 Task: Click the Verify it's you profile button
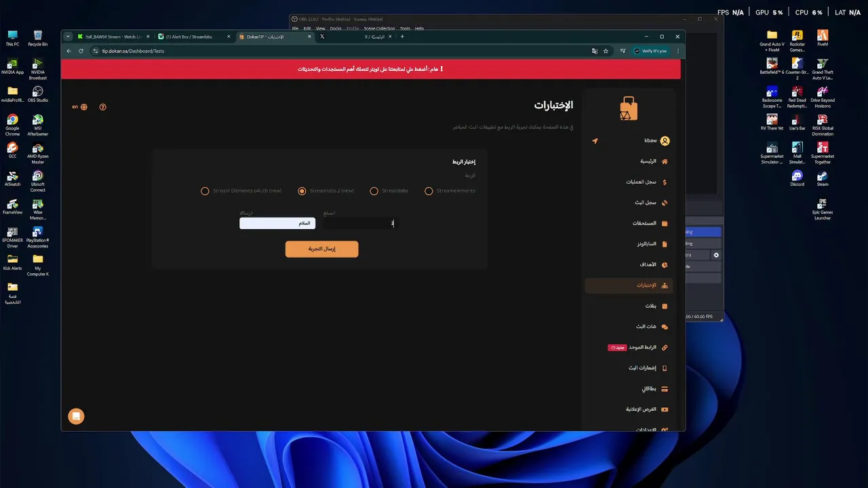tap(650, 51)
